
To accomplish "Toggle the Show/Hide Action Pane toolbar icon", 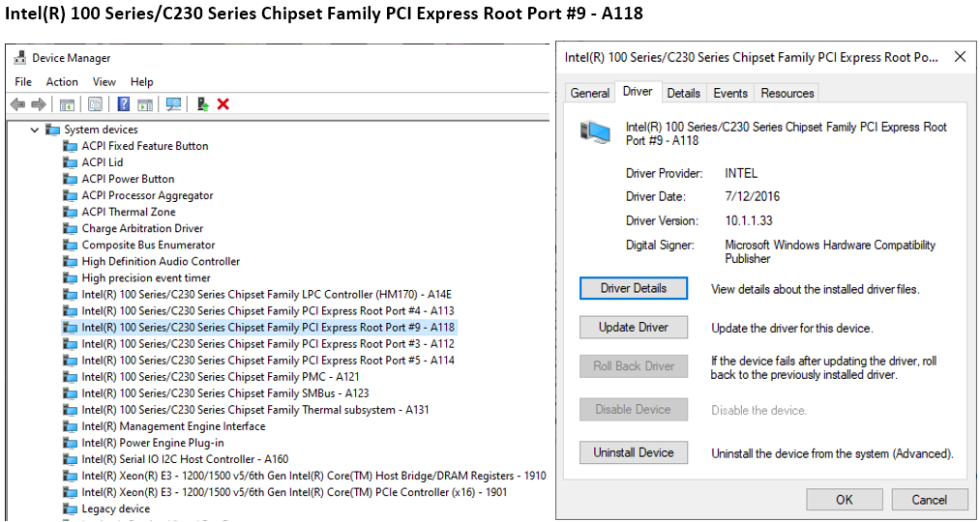I will [x=145, y=104].
